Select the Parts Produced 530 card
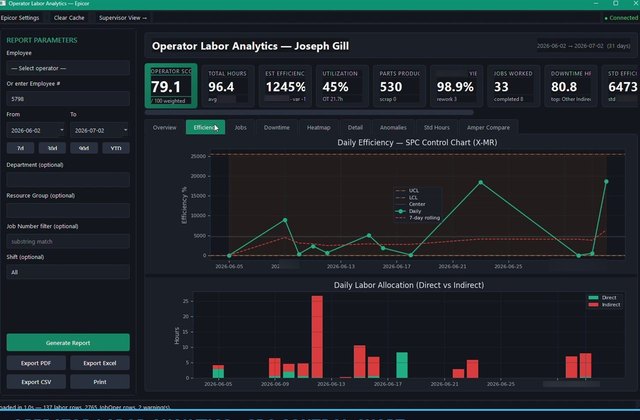640x420 pixels. coord(399,86)
